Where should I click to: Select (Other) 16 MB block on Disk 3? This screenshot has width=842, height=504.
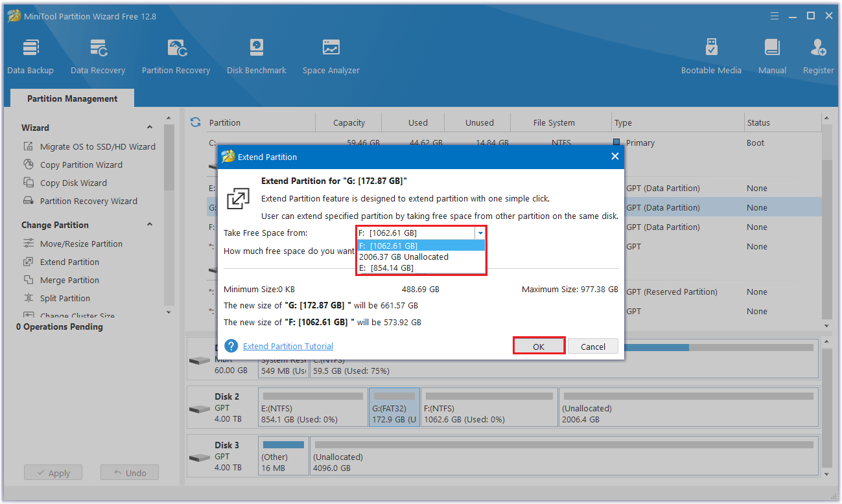[x=284, y=455]
